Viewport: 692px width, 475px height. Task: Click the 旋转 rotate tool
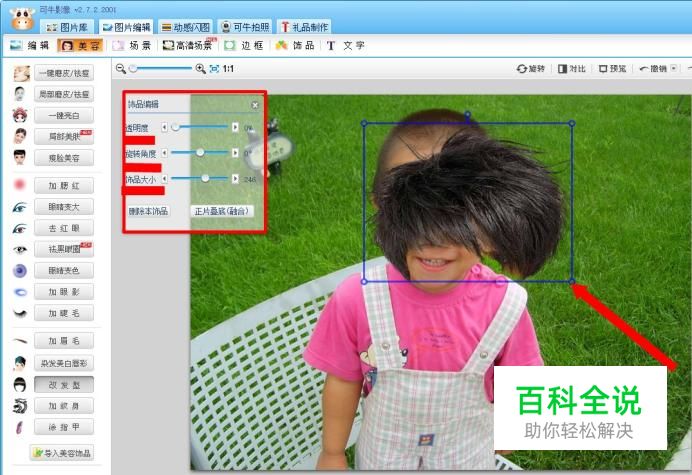[x=531, y=69]
